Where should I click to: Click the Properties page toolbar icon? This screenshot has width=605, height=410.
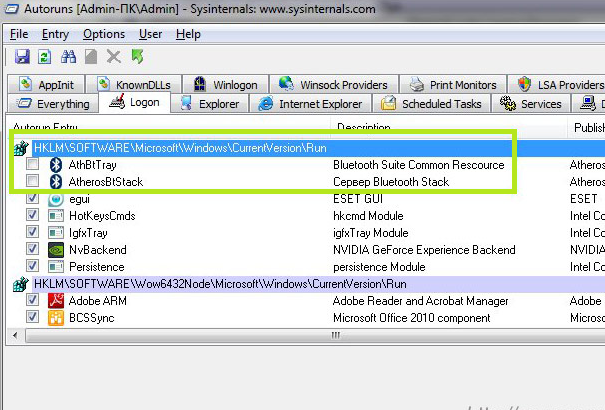[91, 57]
